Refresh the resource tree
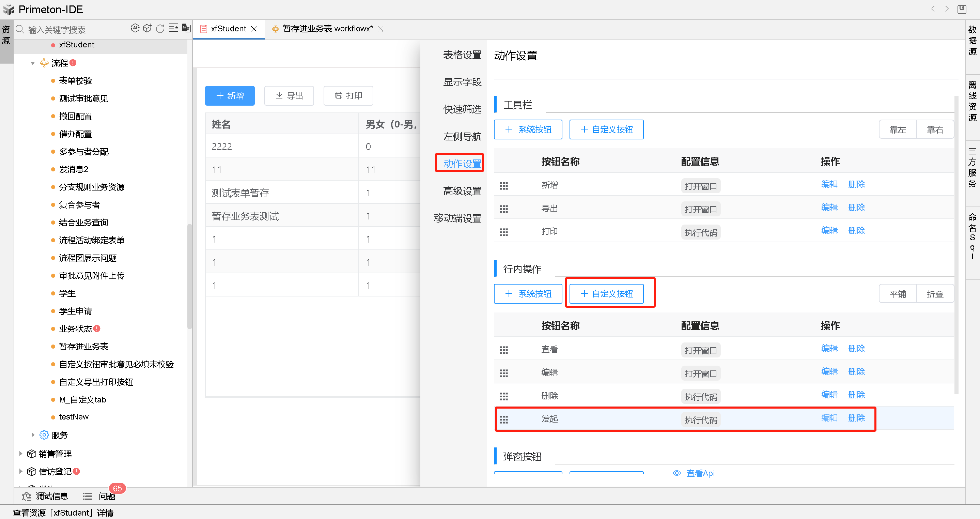 click(x=160, y=29)
